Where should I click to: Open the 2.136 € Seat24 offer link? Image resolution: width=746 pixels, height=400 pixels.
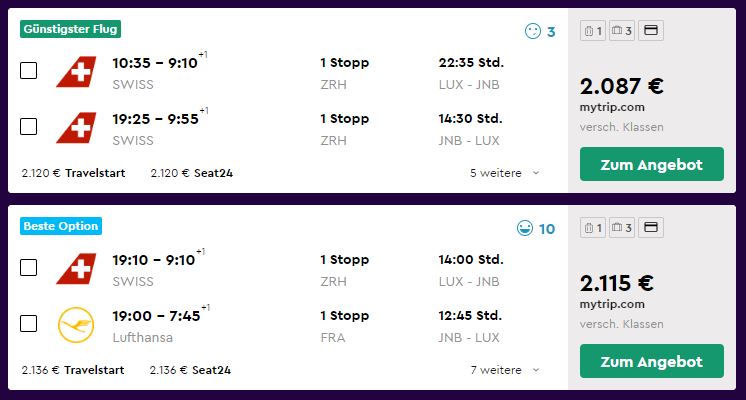pos(190,370)
